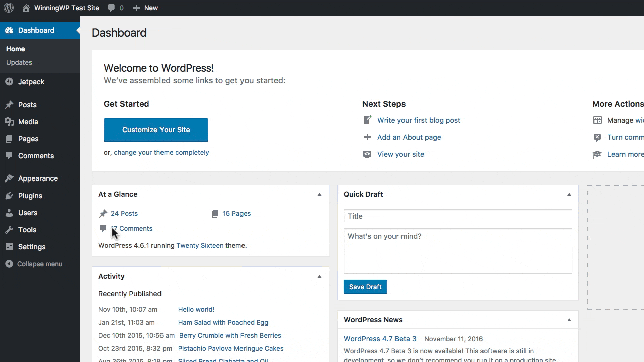Open the 24 Posts link
The width and height of the screenshot is (644, 362).
coord(124,214)
